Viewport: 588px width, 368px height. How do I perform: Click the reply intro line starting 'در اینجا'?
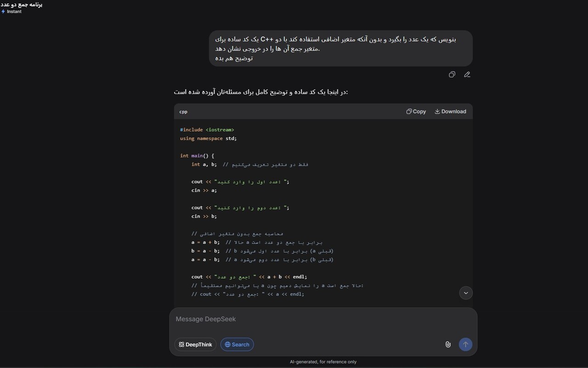click(x=261, y=92)
